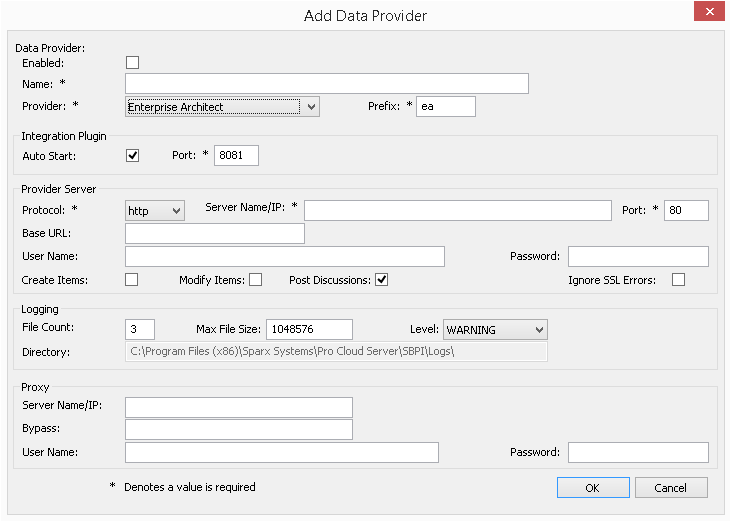Open the logging Level dropdown
The height and width of the screenshot is (522, 730).
[x=538, y=330]
